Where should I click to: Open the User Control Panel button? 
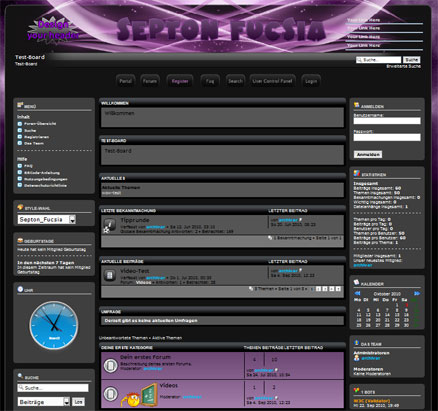272,81
